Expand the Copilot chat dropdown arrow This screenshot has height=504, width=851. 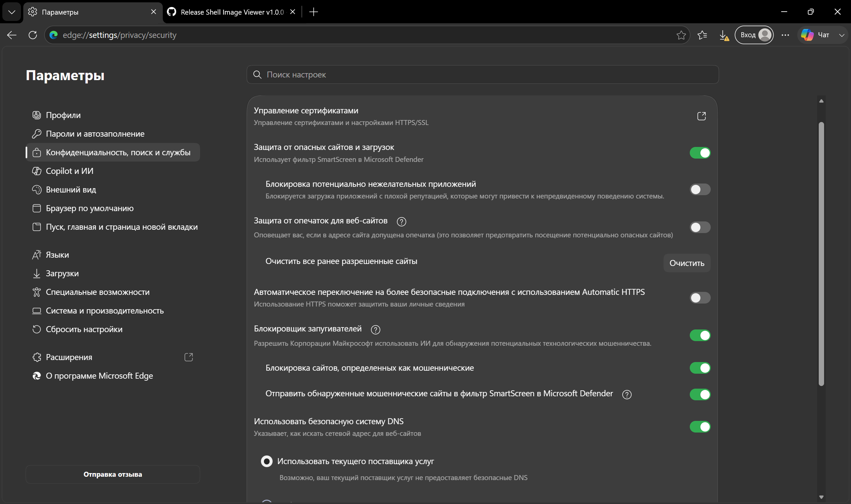click(x=841, y=35)
